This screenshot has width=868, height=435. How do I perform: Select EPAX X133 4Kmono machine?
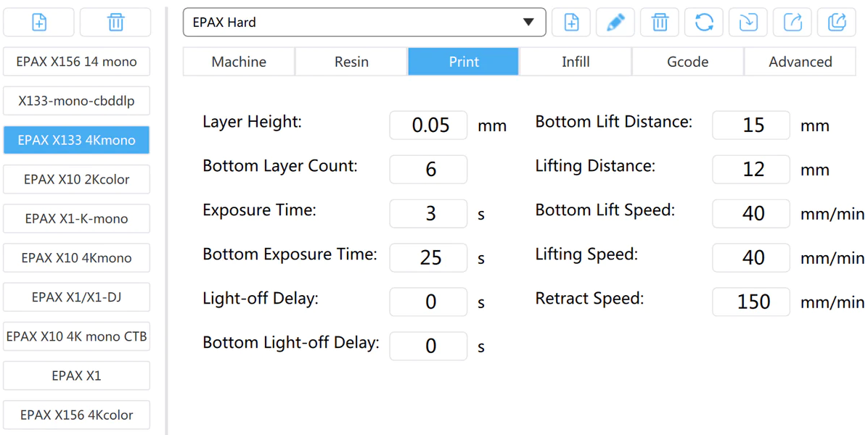(76, 141)
